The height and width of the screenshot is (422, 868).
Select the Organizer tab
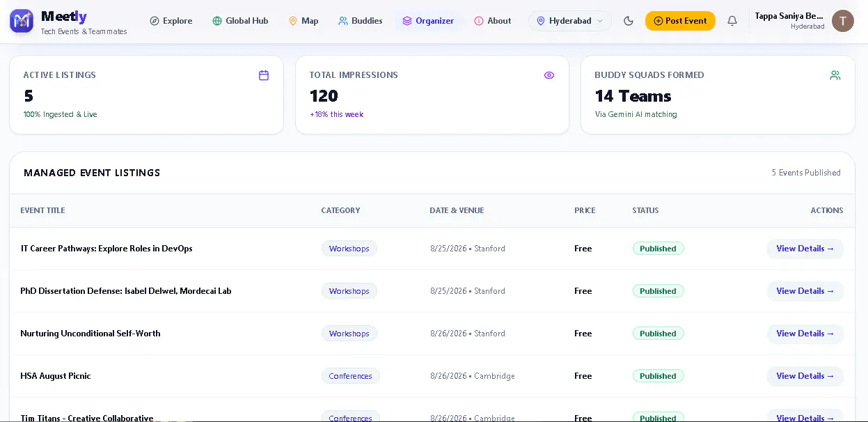(428, 21)
